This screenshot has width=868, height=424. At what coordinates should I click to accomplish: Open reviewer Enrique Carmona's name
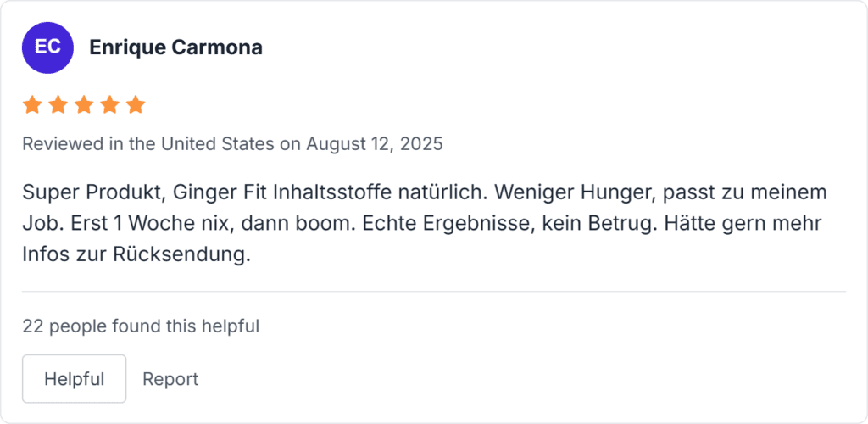175,47
